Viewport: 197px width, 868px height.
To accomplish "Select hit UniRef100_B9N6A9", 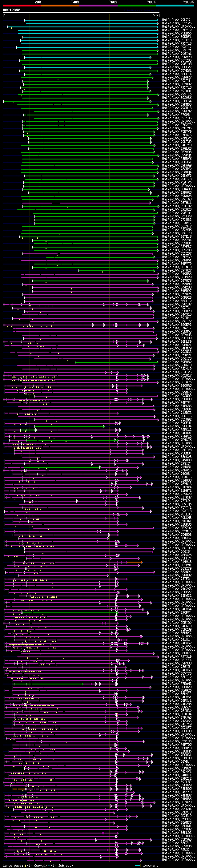I will pos(177,165).
